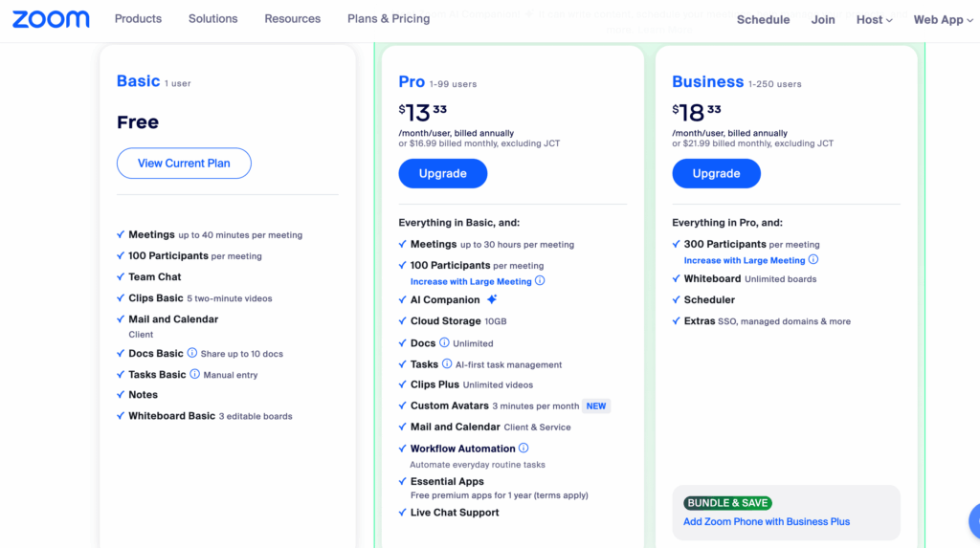Click info icon next to Docs Basic
The image size is (980, 548).
[192, 353]
